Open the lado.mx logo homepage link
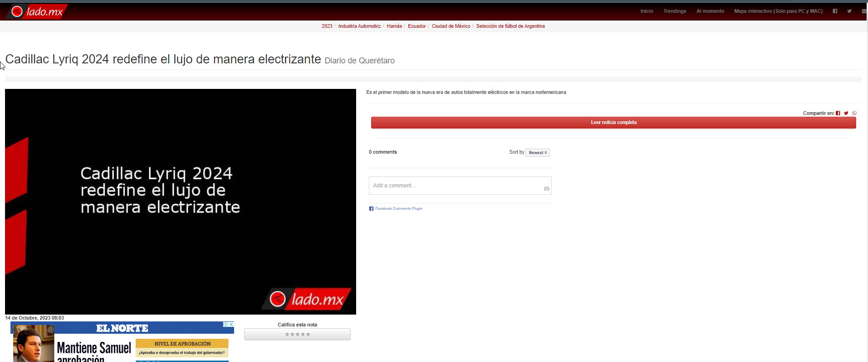 coord(37,11)
